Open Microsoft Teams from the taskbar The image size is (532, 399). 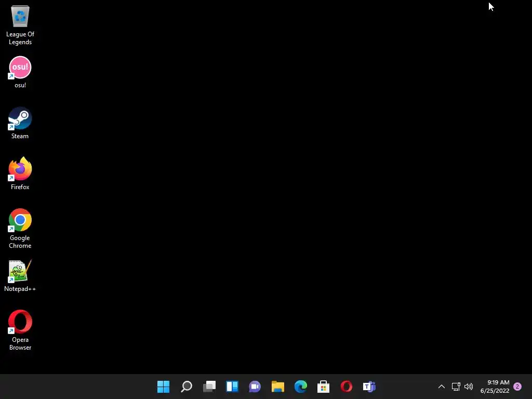(x=369, y=387)
